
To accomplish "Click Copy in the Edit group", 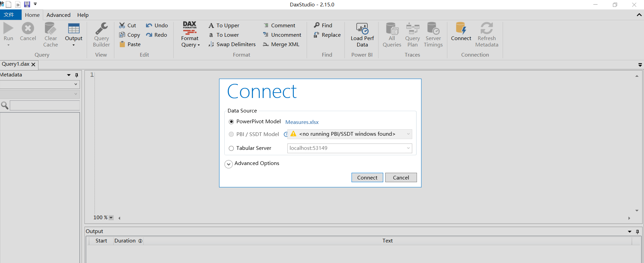I will [130, 35].
